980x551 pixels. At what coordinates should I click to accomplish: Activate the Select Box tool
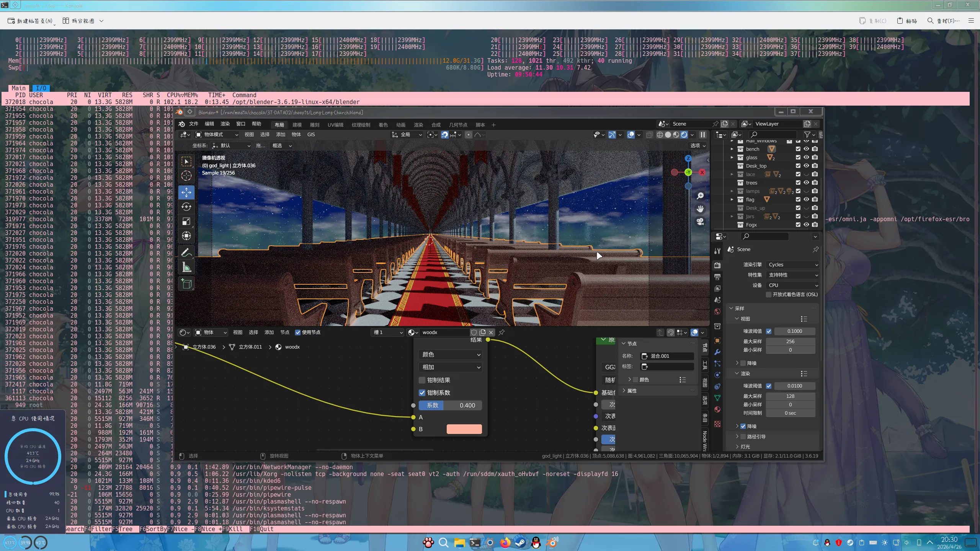tap(186, 161)
